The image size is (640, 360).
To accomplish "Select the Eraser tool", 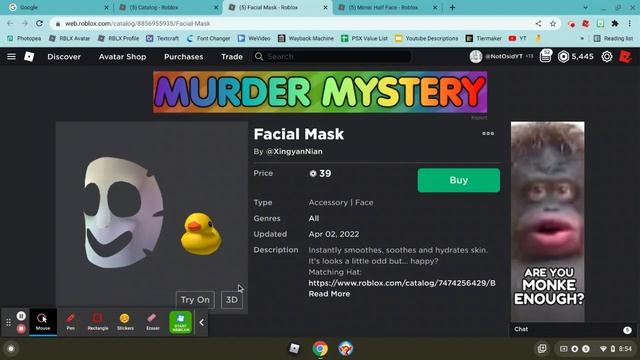I will pyautogui.click(x=153, y=322).
